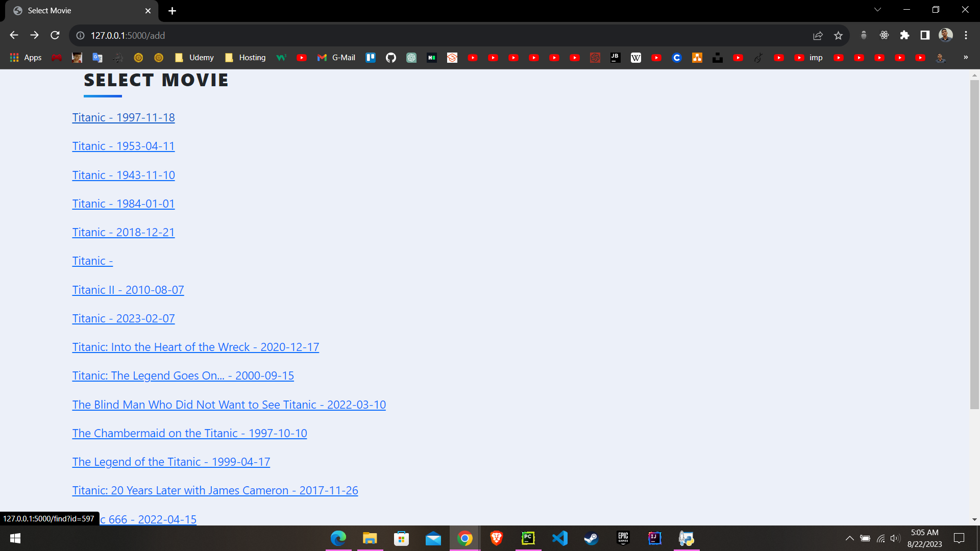980x551 pixels.
Task: Click the share icon in the address bar
Action: (x=818, y=35)
